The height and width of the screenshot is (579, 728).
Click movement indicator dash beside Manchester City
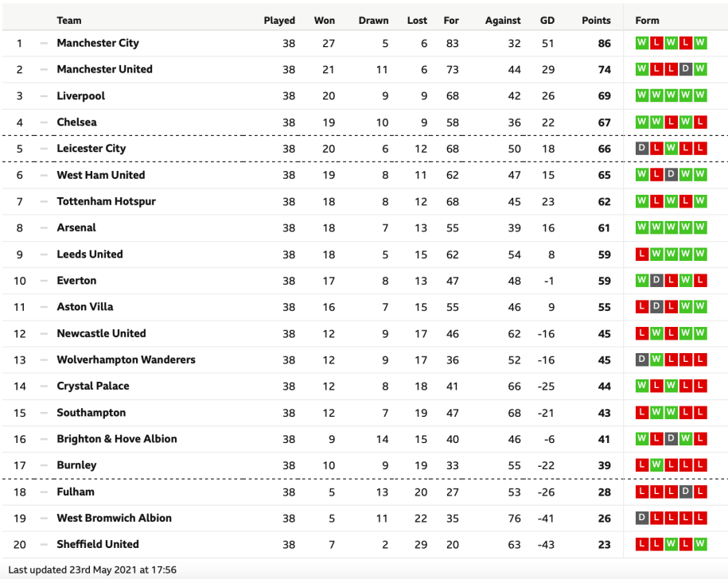pos(44,43)
